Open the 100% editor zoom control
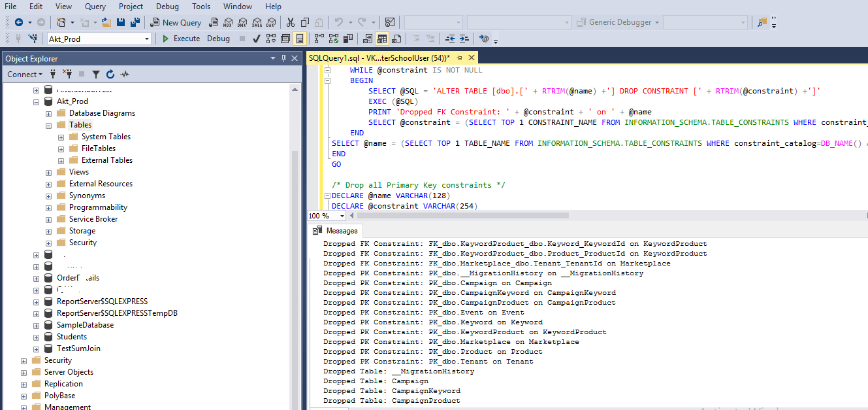Screen dimensions: 868x410 [x=325, y=215]
